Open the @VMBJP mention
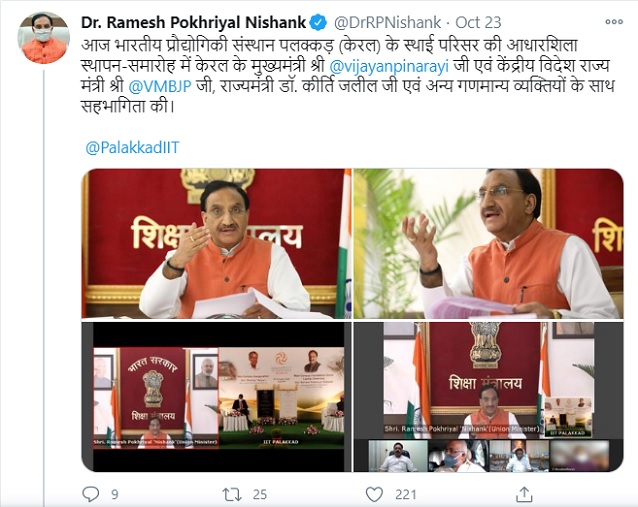The height and width of the screenshot is (507, 638). 160,86
